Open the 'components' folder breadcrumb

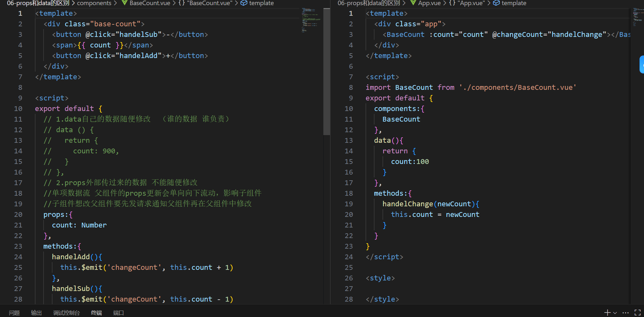[94, 3]
